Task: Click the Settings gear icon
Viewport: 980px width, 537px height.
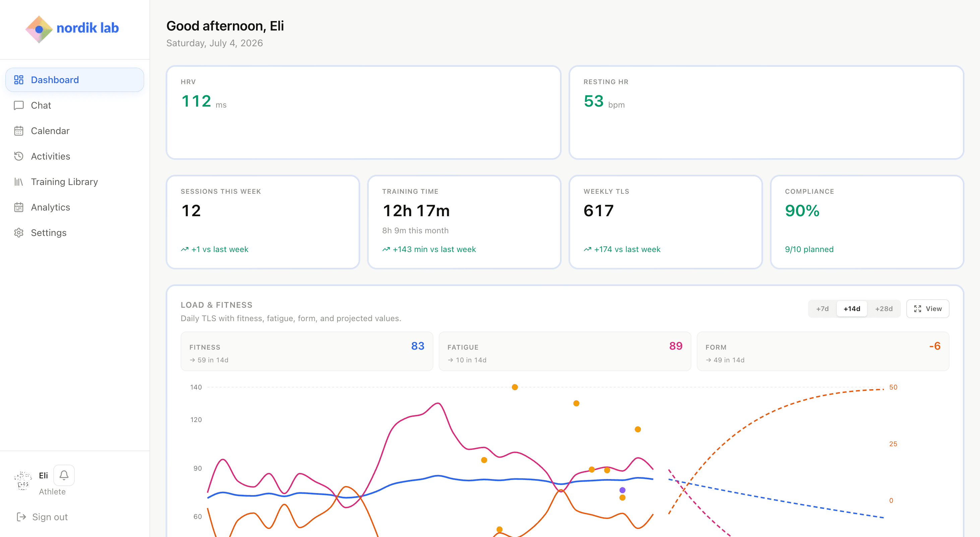Action: [19, 233]
